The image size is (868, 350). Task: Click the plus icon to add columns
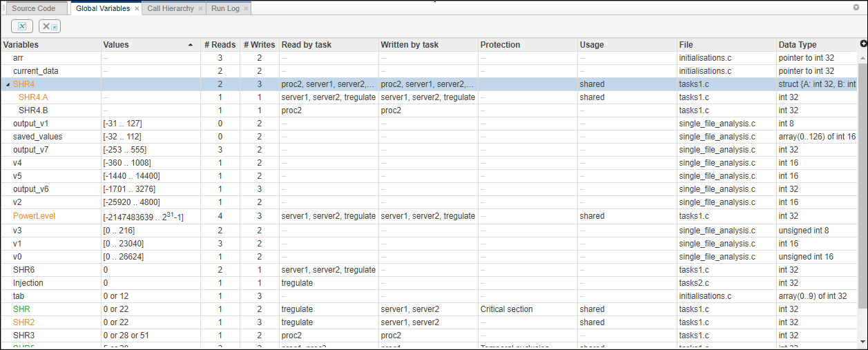(863, 43)
